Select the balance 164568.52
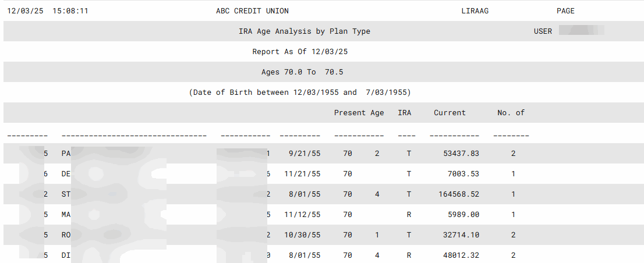Image resolution: width=644 pixels, height=263 pixels. (459, 194)
